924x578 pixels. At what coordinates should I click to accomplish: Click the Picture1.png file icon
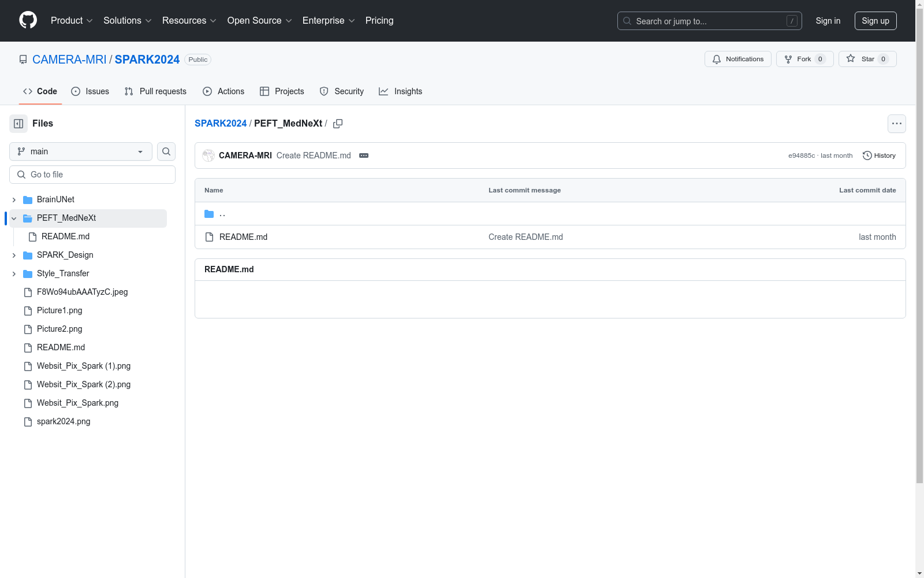(x=28, y=311)
